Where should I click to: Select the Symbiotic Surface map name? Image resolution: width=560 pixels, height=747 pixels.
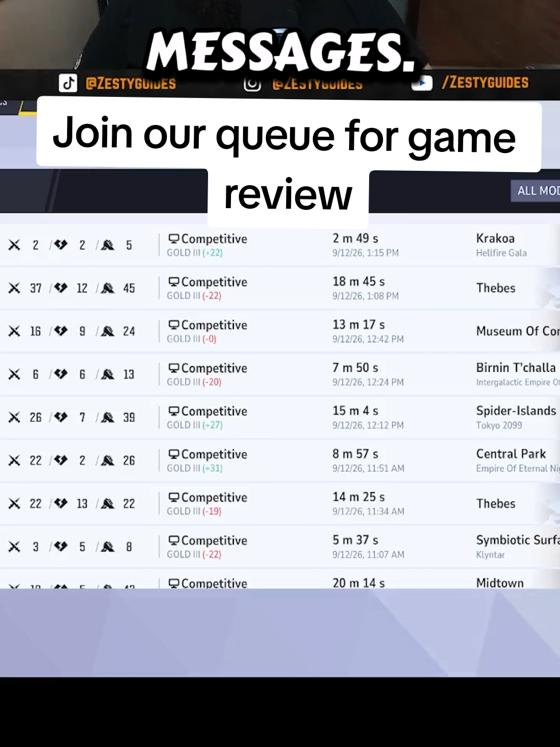(518, 540)
